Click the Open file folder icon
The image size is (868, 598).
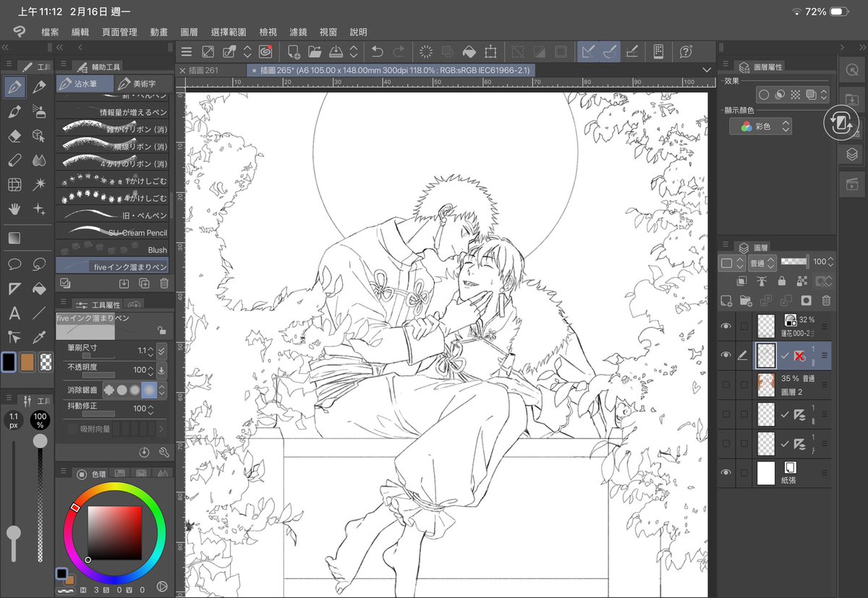coord(315,51)
